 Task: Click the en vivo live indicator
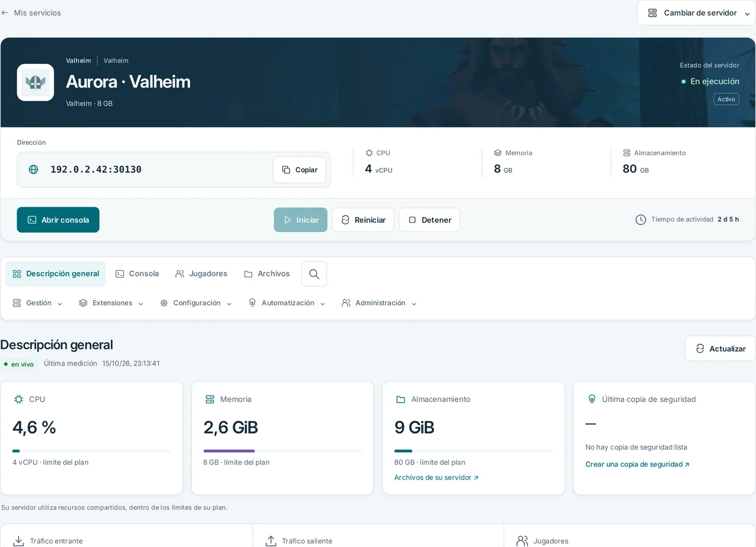(19, 364)
